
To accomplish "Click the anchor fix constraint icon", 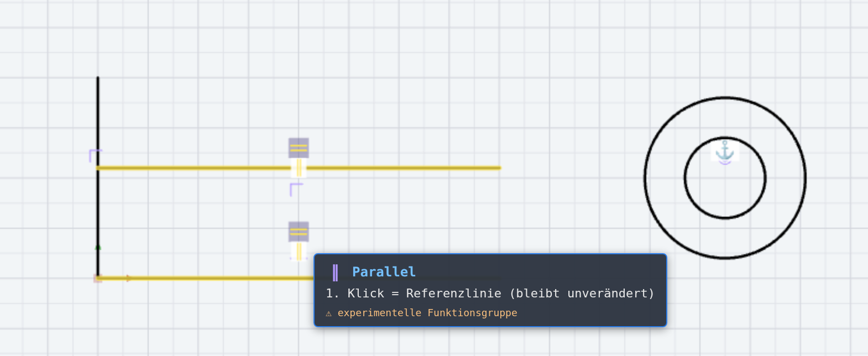I will click(x=725, y=150).
